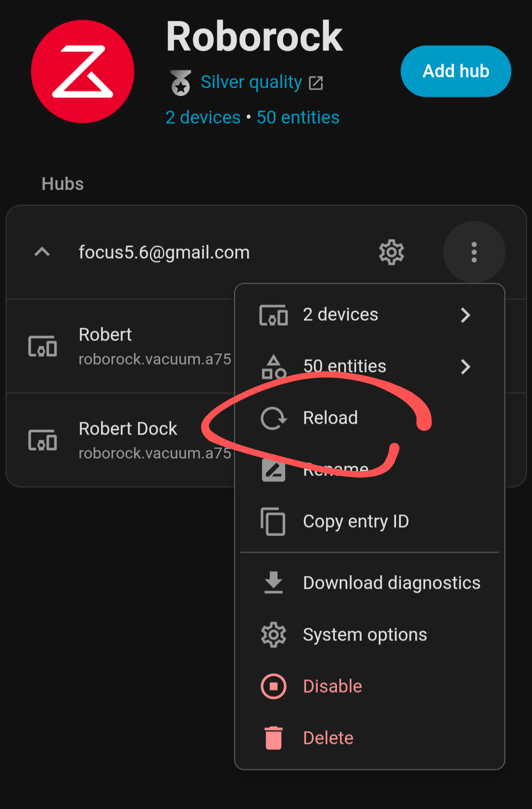Open hub settings gear icon
Screen dimensions: 532x809
pos(392,252)
